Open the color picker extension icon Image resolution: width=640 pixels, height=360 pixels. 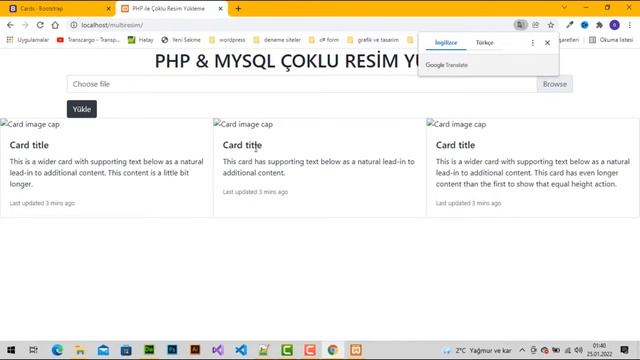point(569,25)
